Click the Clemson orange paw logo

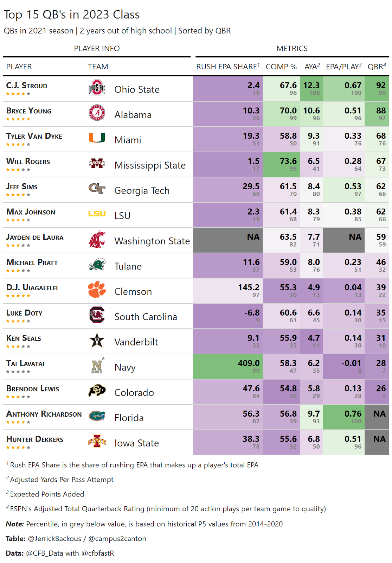pyautogui.click(x=97, y=290)
